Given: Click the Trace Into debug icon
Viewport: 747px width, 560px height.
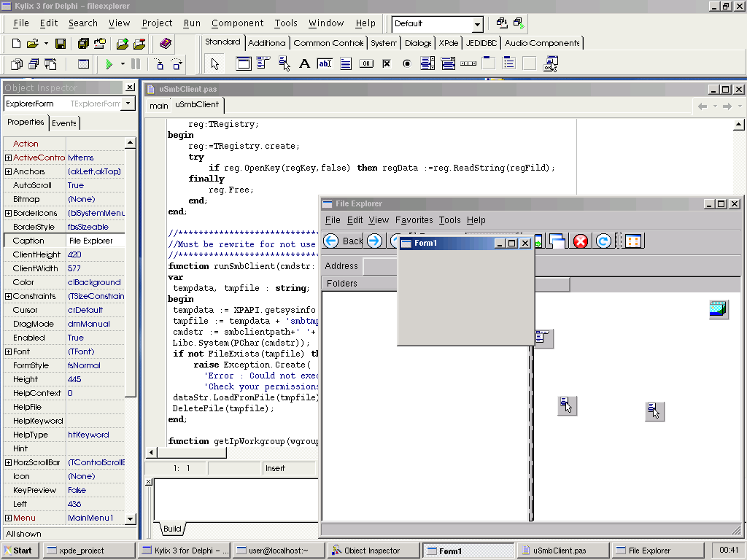Looking at the screenshot, I should pos(160,64).
